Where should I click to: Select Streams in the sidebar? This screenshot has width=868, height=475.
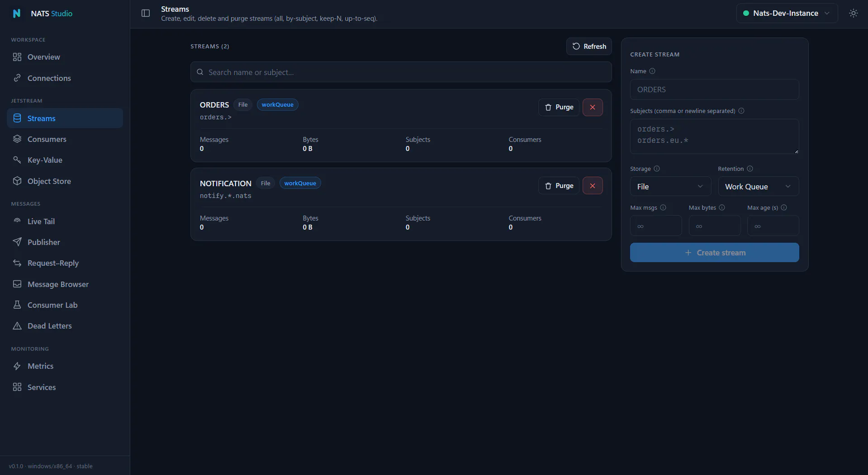65,118
